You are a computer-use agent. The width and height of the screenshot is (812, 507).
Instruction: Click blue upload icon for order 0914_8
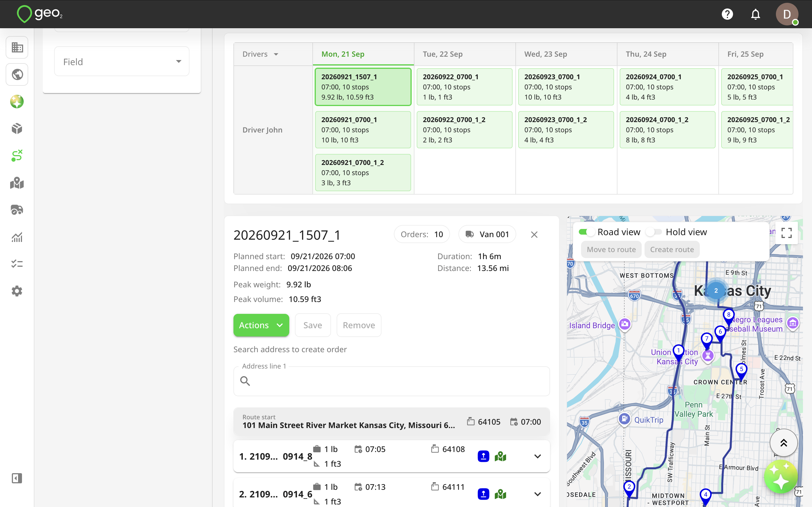483,456
